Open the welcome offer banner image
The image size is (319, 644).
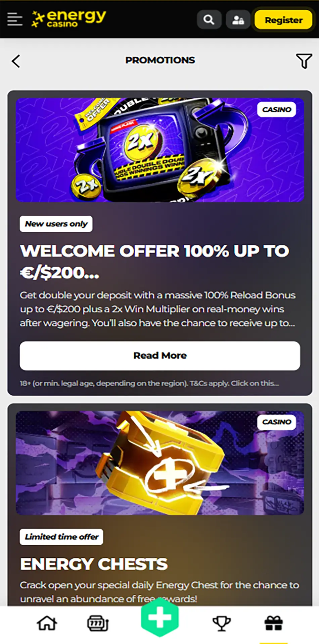click(160, 150)
